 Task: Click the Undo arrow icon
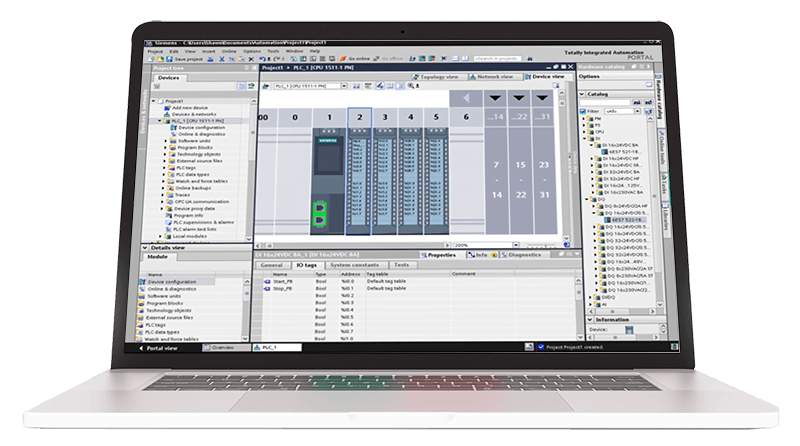click(262, 59)
